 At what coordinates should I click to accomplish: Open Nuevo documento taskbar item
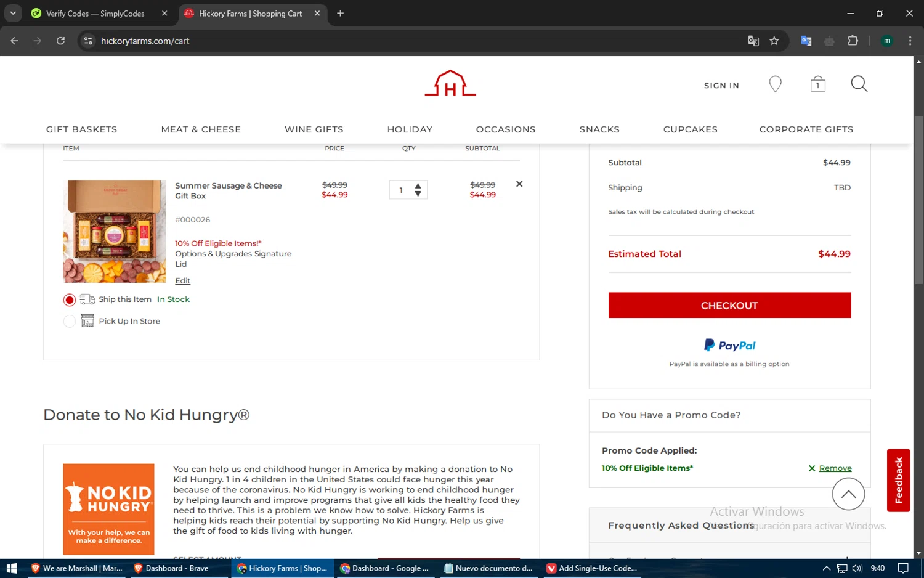(x=488, y=568)
